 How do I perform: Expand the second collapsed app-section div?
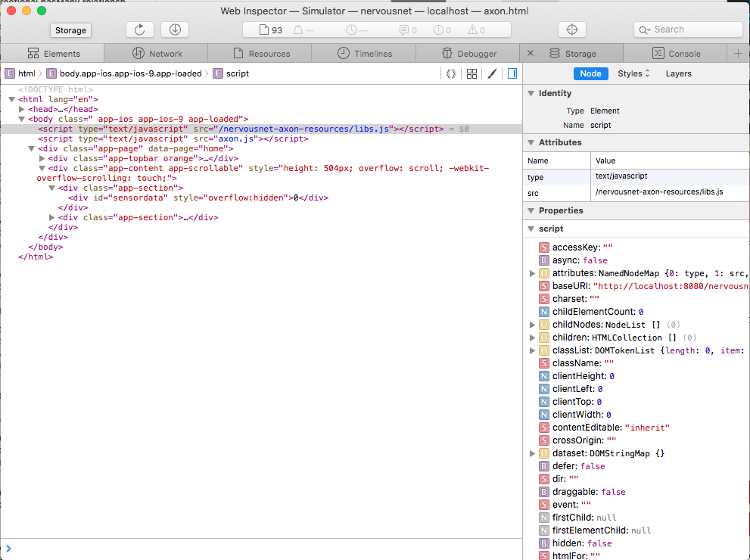coord(51,218)
